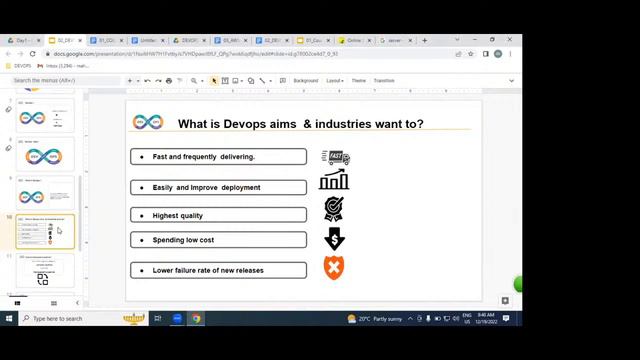Bookmark this page with star icon
Screen dimensions: 640x360
[471, 54]
